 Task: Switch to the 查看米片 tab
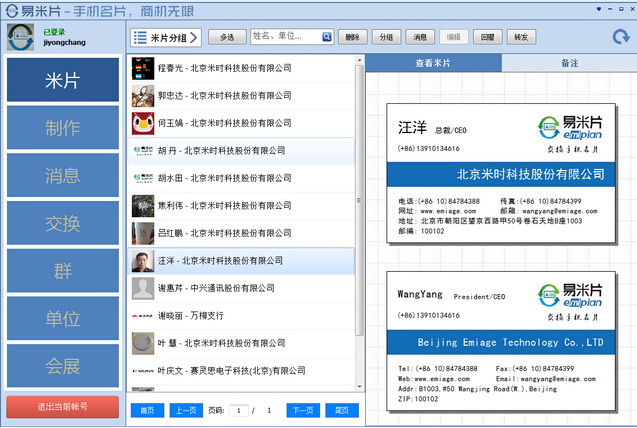tap(433, 63)
